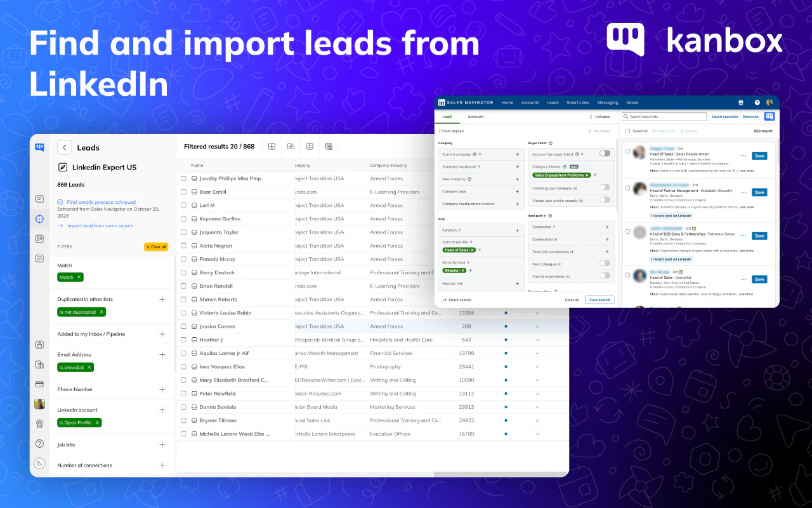Open the help icon in Sales Navigator header
The height and width of the screenshot is (508, 812).
757,102
